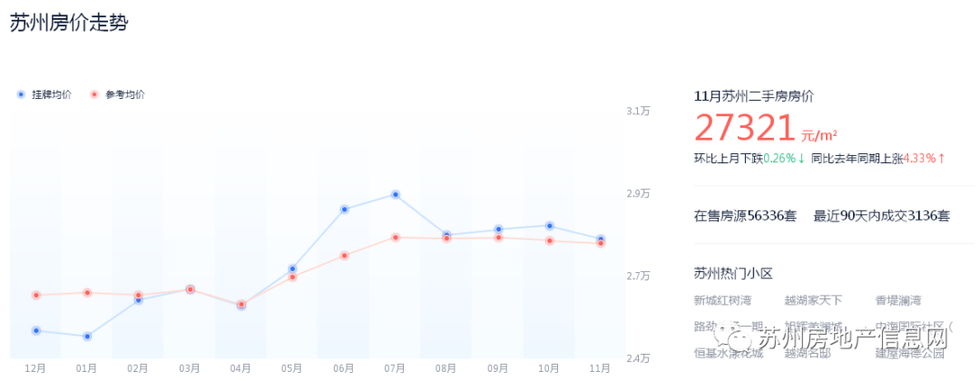980x381 pixels.
Task: Select the blue 01月 data point
Action: (87, 337)
